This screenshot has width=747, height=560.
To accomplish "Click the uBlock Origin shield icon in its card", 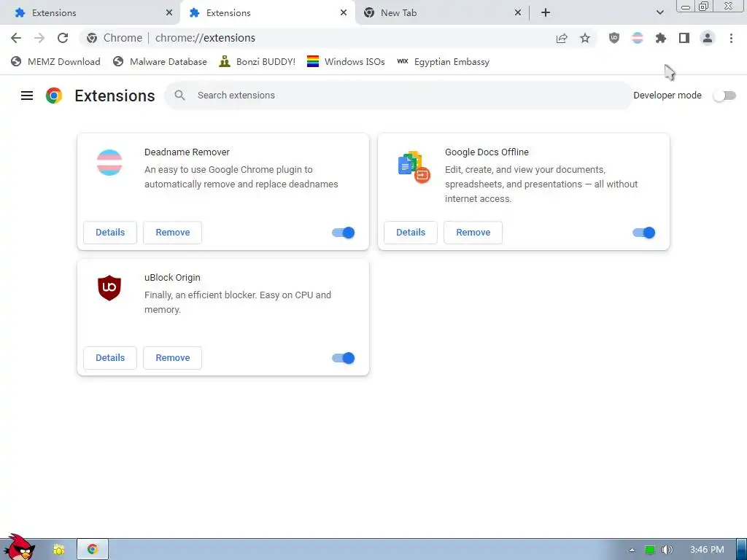I will pos(109,287).
